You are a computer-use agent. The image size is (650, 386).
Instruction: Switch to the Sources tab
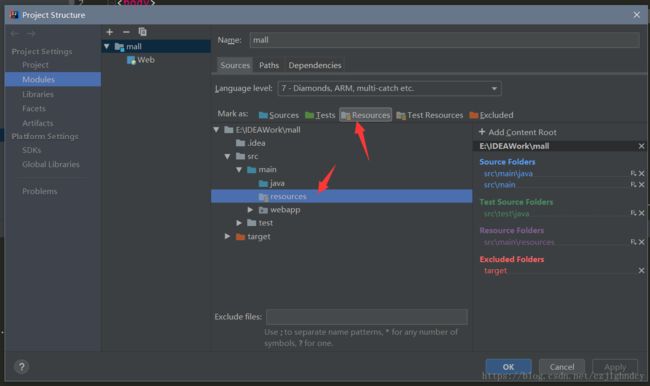[x=235, y=65]
